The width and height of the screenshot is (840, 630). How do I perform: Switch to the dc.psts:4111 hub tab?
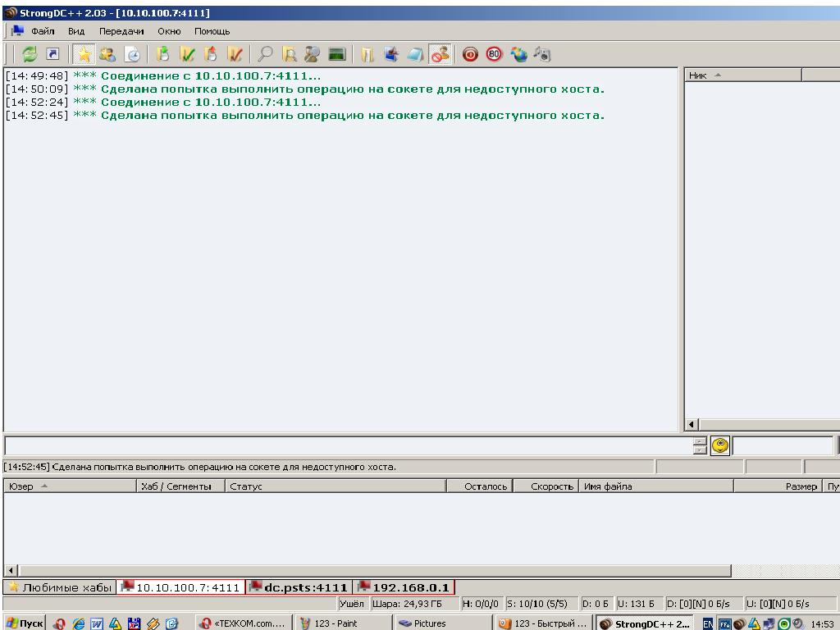(x=299, y=587)
